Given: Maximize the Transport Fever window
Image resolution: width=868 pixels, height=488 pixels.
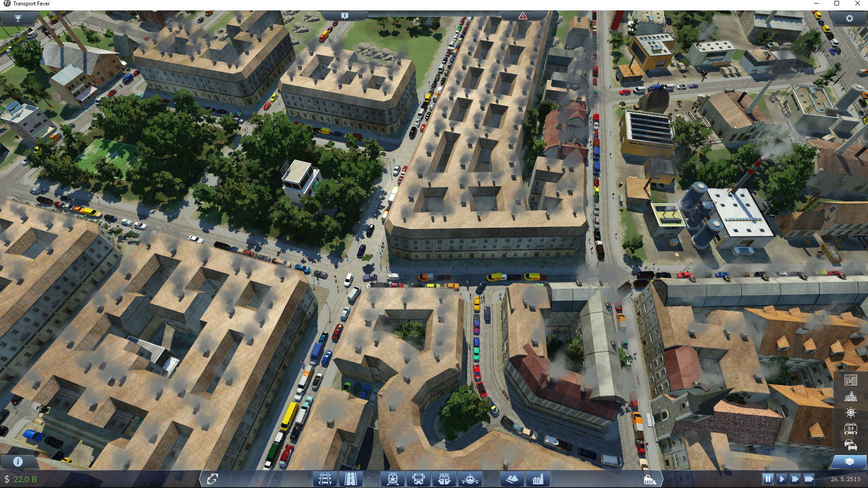Looking at the screenshot, I should click(837, 4).
